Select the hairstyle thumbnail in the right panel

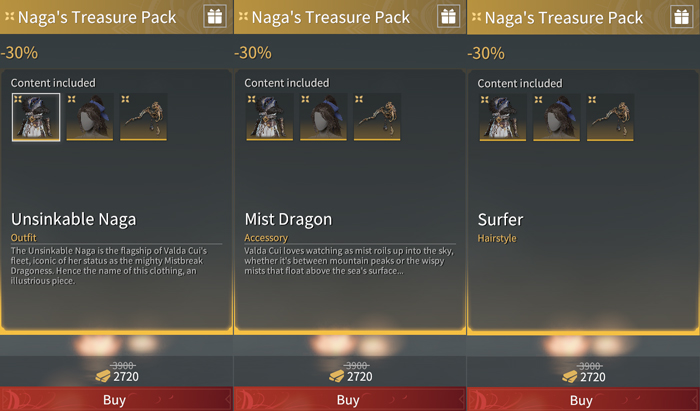click(x=556, y=118)
